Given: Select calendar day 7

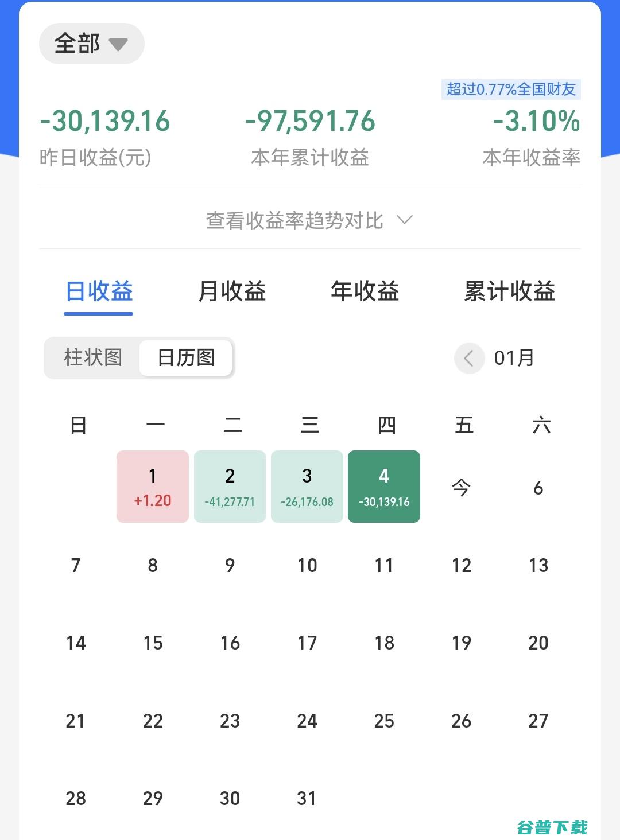Looking at the screenshot, I should click(x=76, y=565).
